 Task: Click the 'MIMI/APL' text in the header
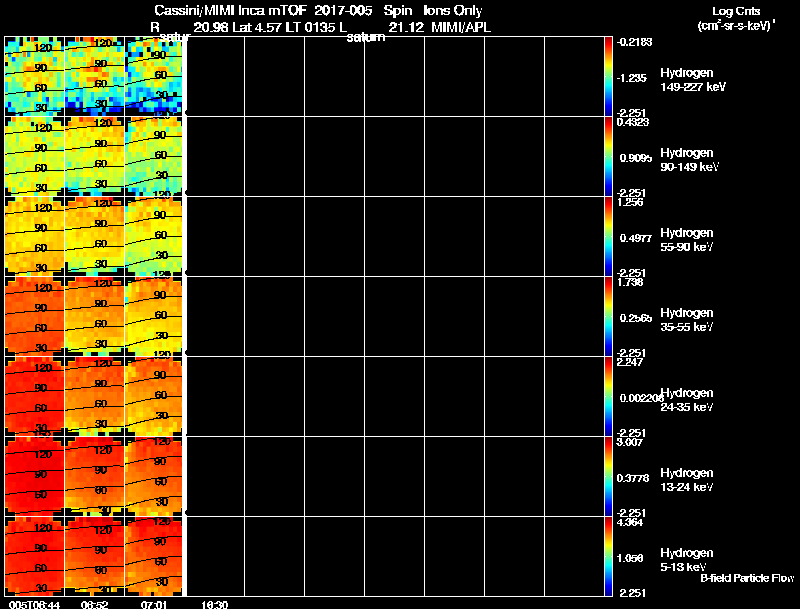pos(461,28)
